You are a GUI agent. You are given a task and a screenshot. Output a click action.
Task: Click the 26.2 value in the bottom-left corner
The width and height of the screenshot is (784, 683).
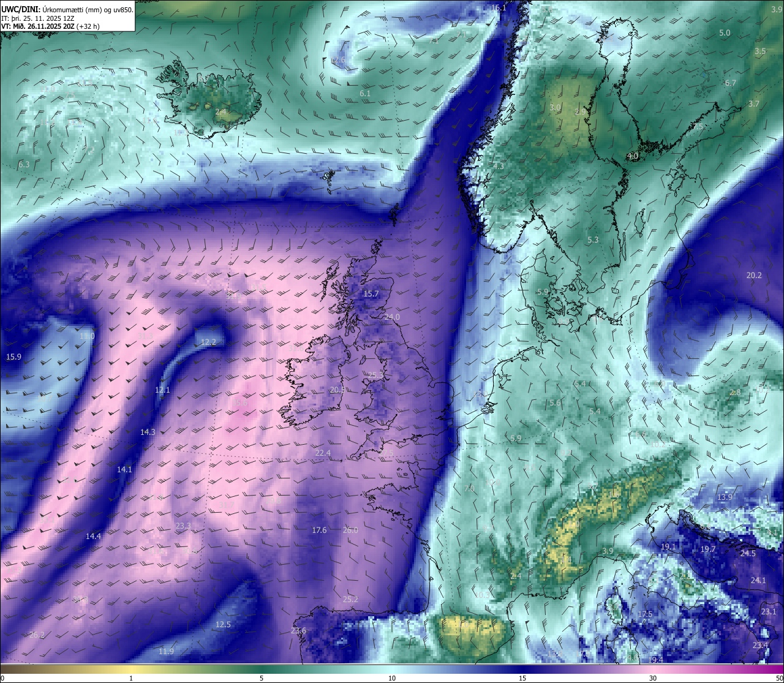pos(37,635)
